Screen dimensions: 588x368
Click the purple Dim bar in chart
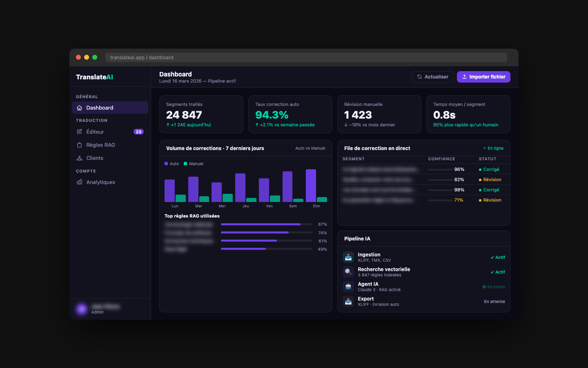click(x=311, y=186)
